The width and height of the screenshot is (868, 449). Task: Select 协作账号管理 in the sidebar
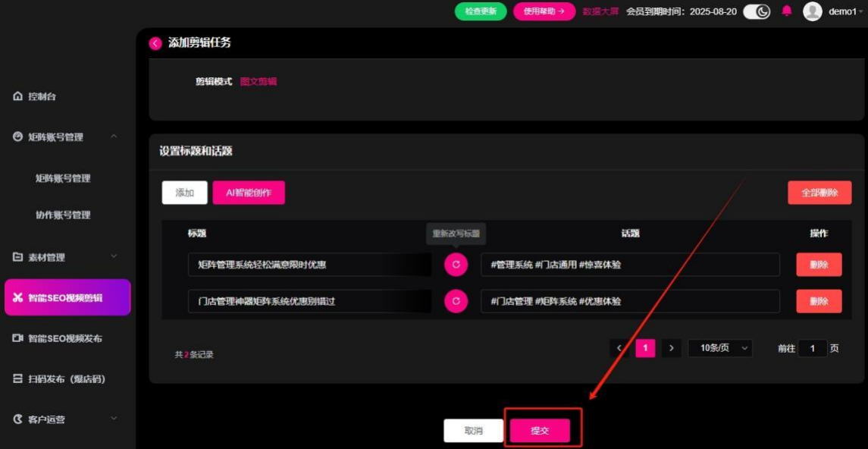point(63,215)
